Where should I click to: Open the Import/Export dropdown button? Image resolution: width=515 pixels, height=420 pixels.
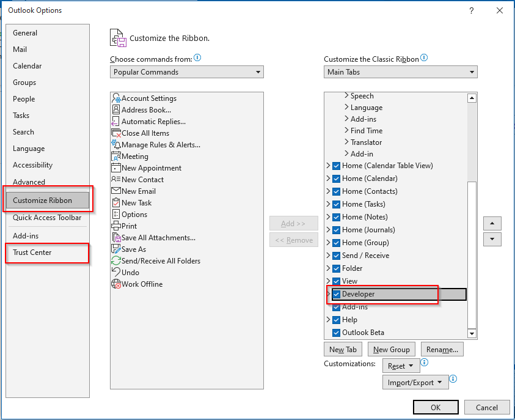(415, 383)
